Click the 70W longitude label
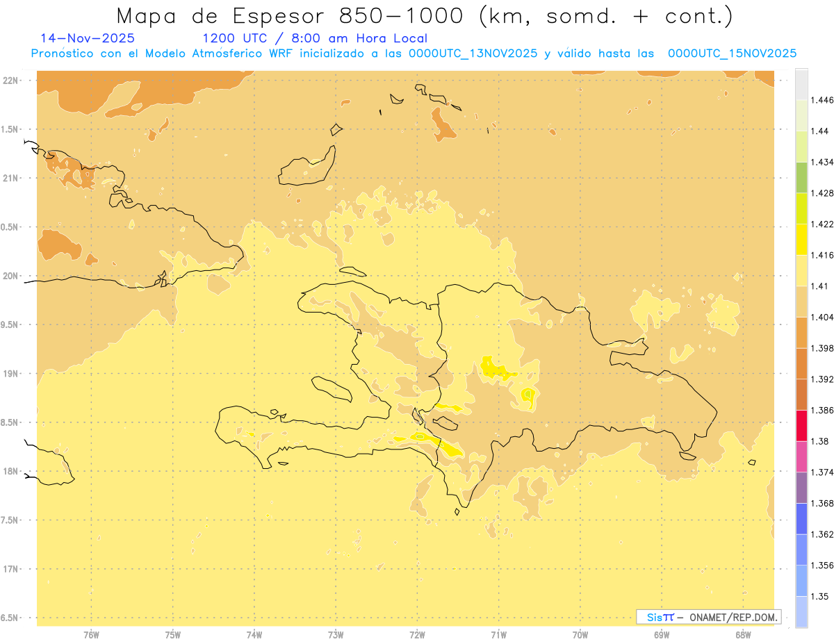 580,635
